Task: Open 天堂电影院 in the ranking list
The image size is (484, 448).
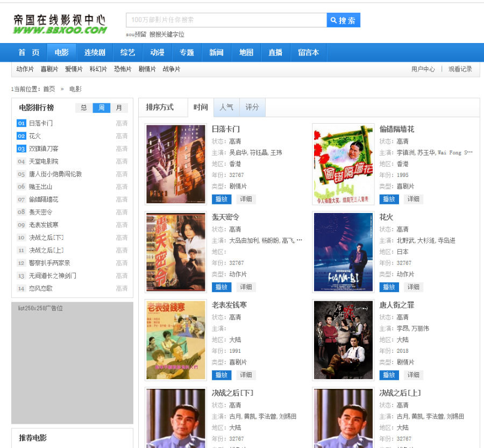Action: (44, 161)
